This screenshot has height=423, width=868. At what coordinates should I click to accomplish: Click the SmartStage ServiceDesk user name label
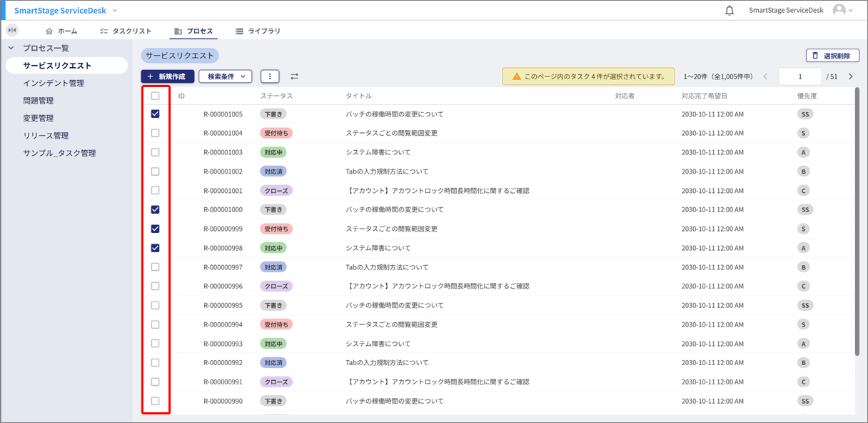point(786,11)
